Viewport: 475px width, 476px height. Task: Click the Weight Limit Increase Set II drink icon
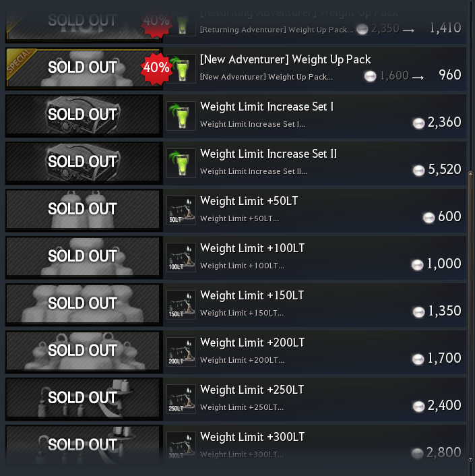181,162
